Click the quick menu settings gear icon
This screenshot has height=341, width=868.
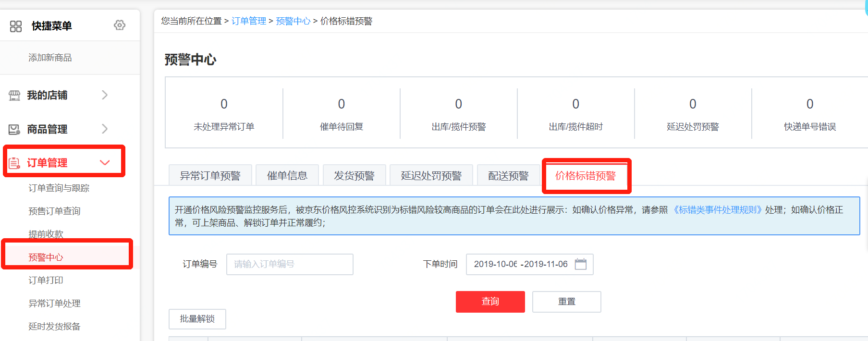click(x=120, y=25)
